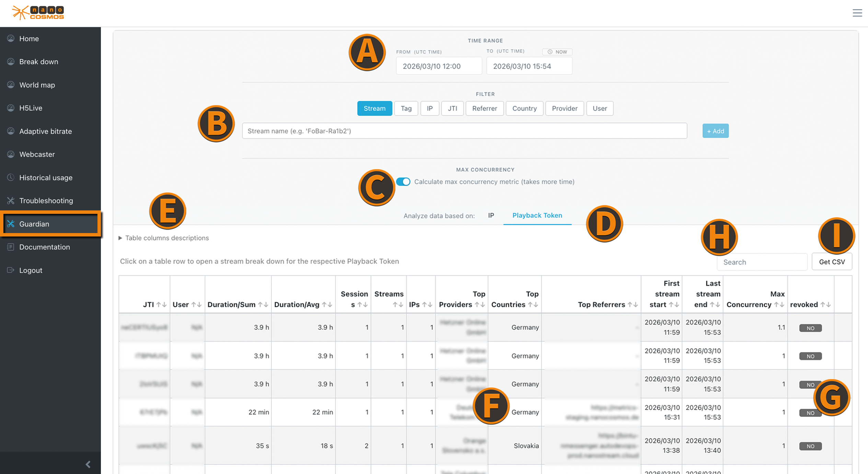Open the hamburger menu
The width and height of the screenshot is (868, 474).
857,13
